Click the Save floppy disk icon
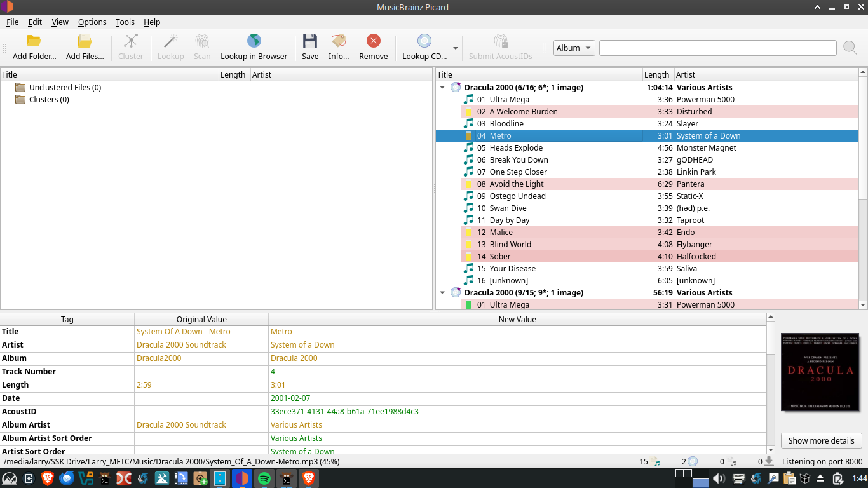This screenshot has height=488, width=868. pyautogui.click(x=310, y=41)
